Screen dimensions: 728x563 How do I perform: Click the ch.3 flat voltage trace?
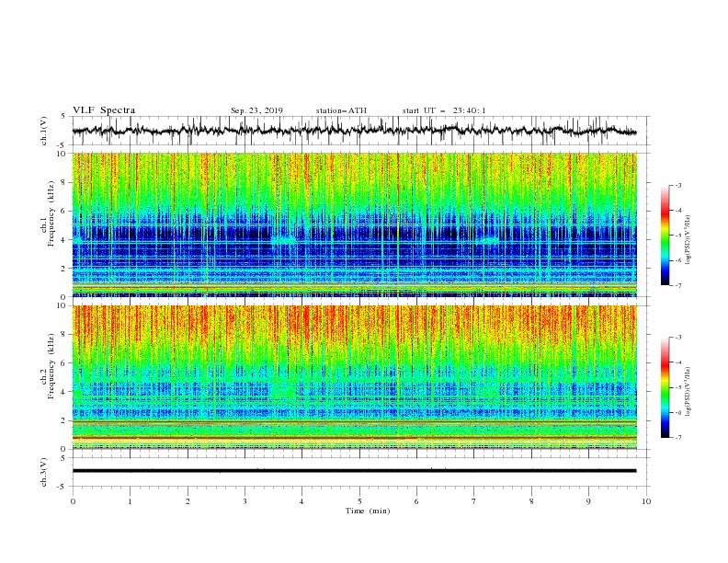click(355, 471)
